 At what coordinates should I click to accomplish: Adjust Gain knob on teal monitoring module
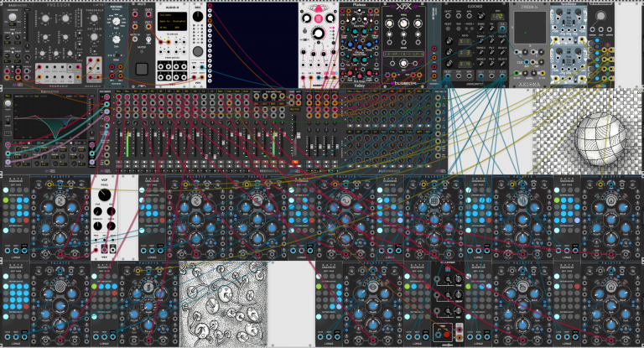(117, 39)
